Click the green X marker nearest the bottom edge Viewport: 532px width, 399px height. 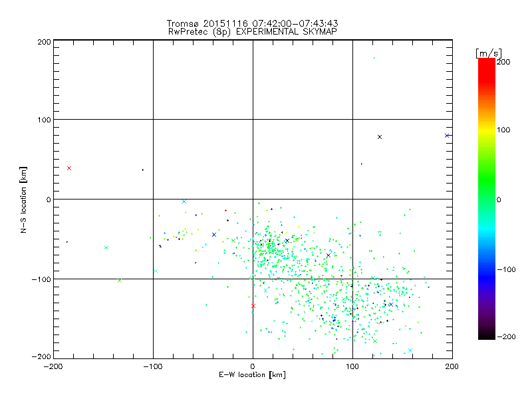pyautogui.click(x=375, y=341)
